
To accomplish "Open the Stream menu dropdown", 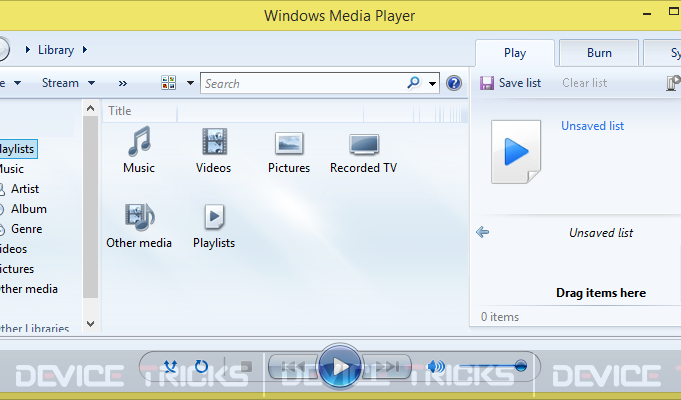I will tap(68, 83).
